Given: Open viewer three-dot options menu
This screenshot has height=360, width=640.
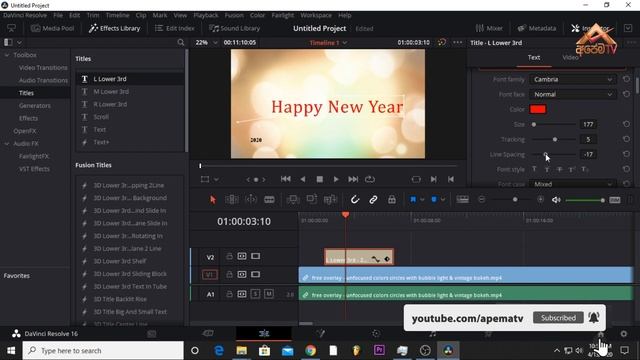Looking at the screenshot, I should (458, 42).
